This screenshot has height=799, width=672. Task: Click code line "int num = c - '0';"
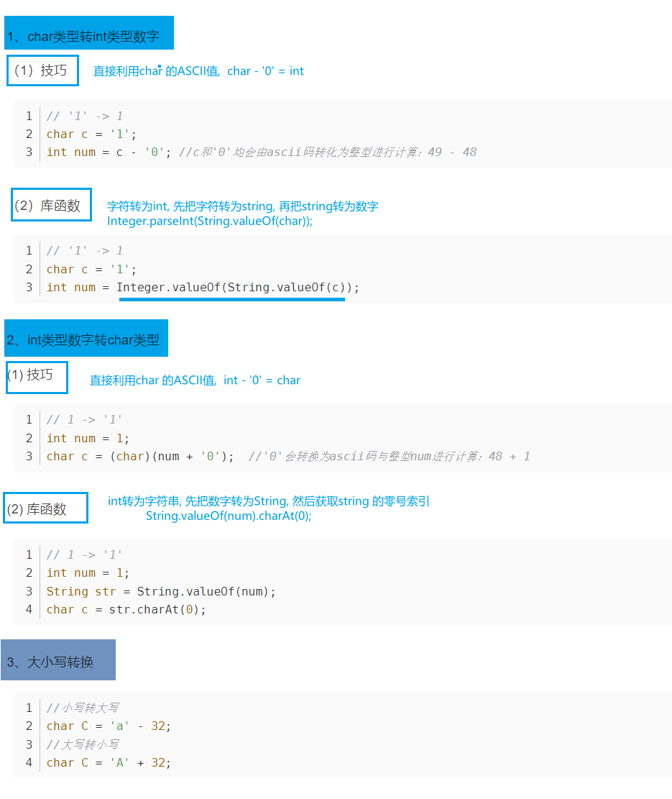(109, 152)
